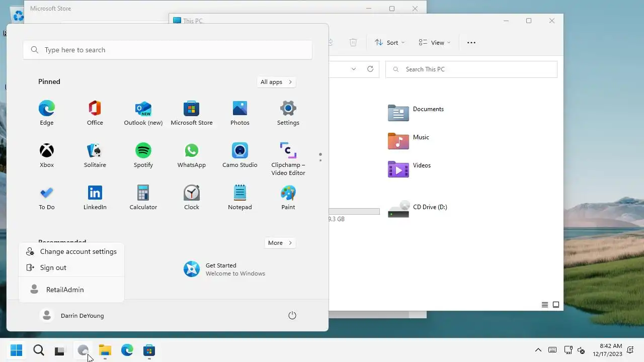Click the Start menu search box

168,50
